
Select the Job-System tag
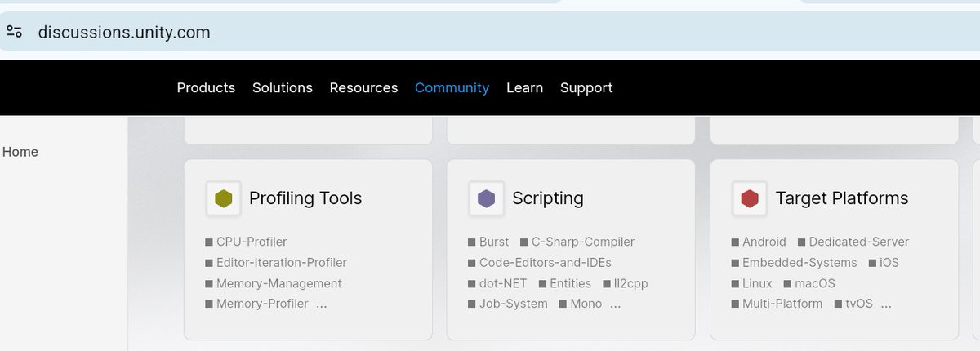tap(508, 304)
